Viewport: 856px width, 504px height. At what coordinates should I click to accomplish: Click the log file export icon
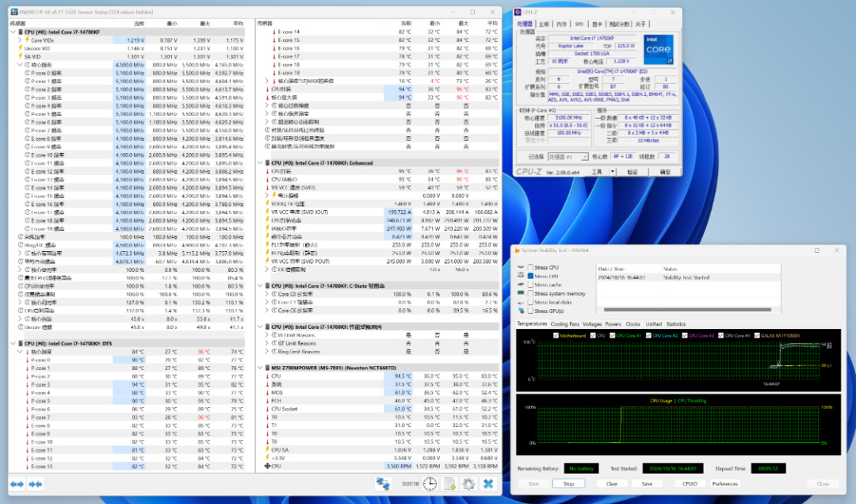449,483
